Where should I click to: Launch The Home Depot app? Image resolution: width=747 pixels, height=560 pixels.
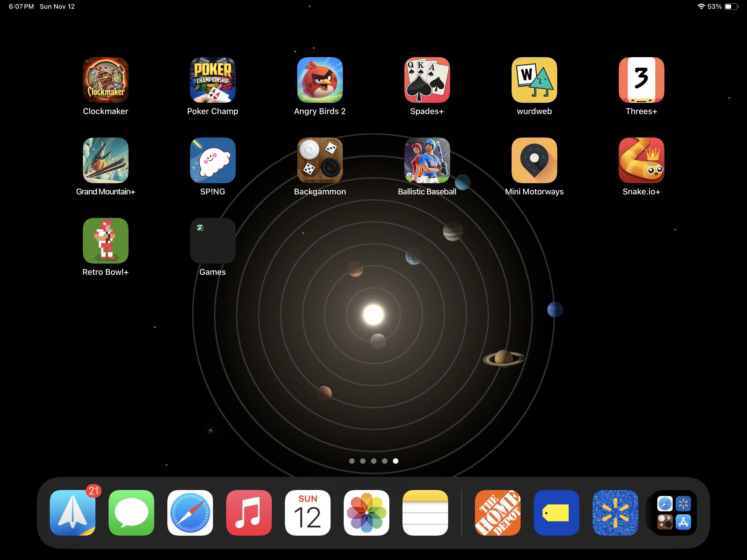(x=497, y=512)
